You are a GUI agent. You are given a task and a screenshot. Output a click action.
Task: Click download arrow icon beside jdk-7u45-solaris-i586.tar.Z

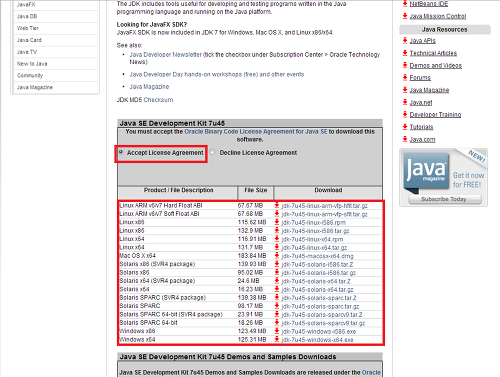pyautogui.click(x=277, y=264)
